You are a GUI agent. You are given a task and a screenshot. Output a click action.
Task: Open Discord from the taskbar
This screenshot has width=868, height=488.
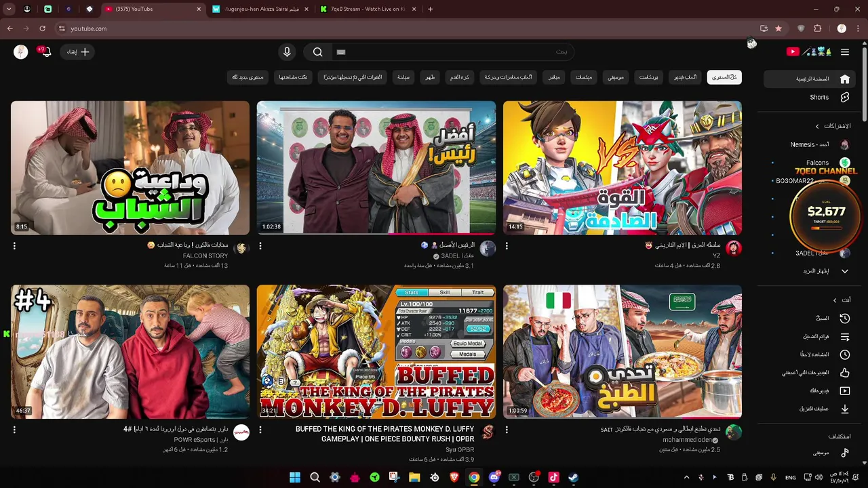coord(494,477)
